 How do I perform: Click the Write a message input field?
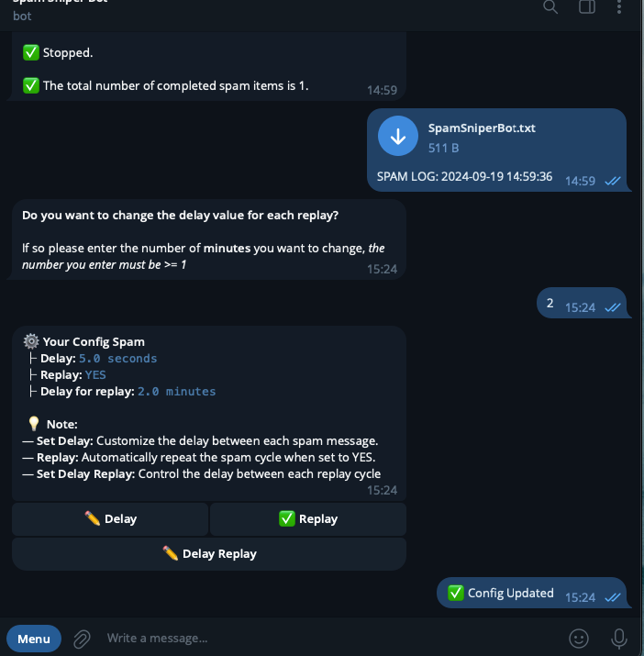coord(321,638)
